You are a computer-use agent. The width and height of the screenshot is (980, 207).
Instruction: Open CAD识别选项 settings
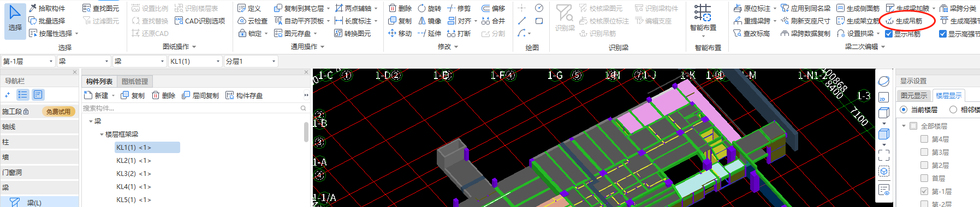(200, 21)
